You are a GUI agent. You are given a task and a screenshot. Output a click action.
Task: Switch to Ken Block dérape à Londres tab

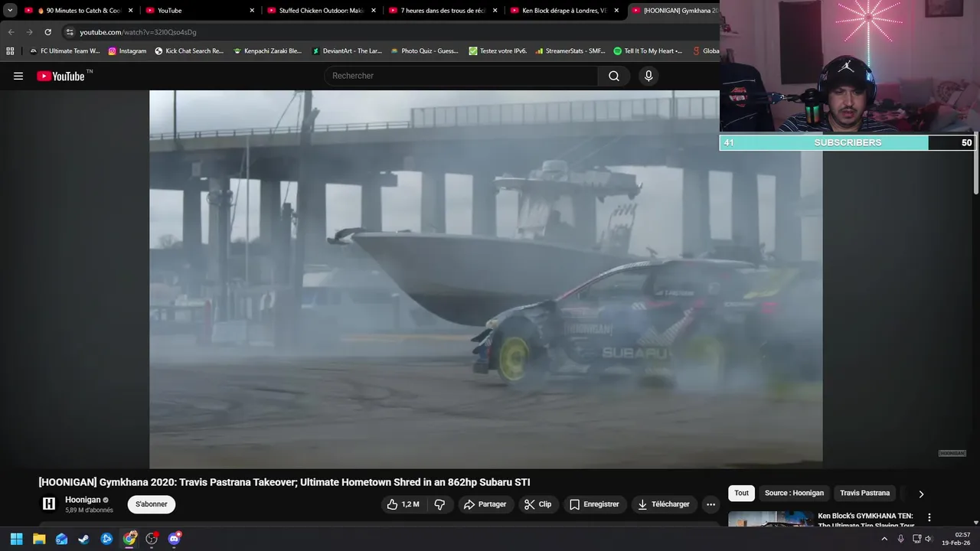(x=564, y=11)
